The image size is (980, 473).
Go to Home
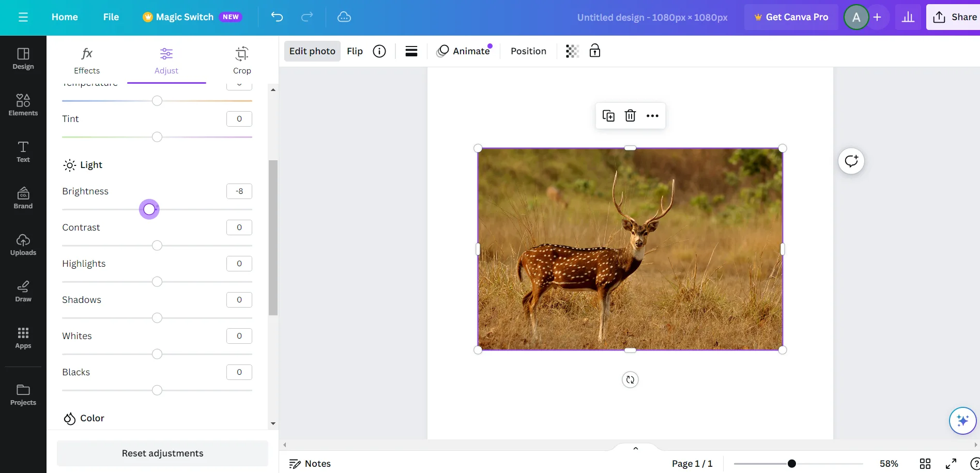pyautogui.click(x=65, y=17)
